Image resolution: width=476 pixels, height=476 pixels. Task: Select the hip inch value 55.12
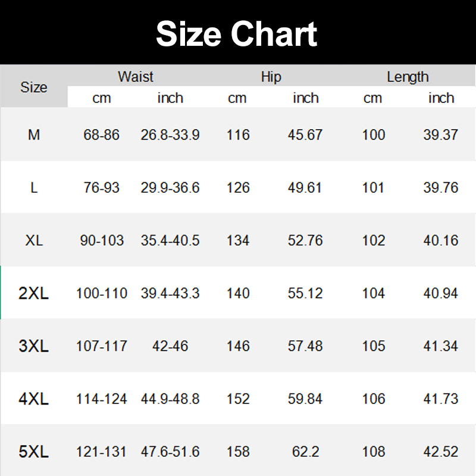coord(305,293)
